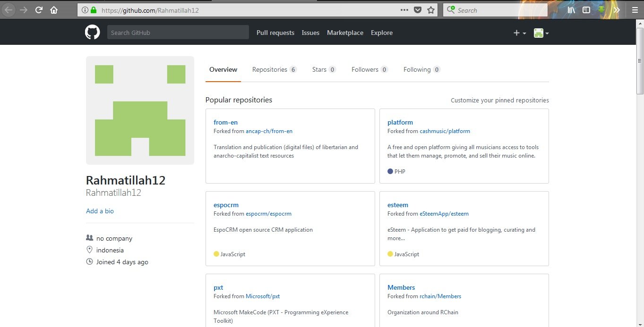Go back with the browser back arrow

9,10
